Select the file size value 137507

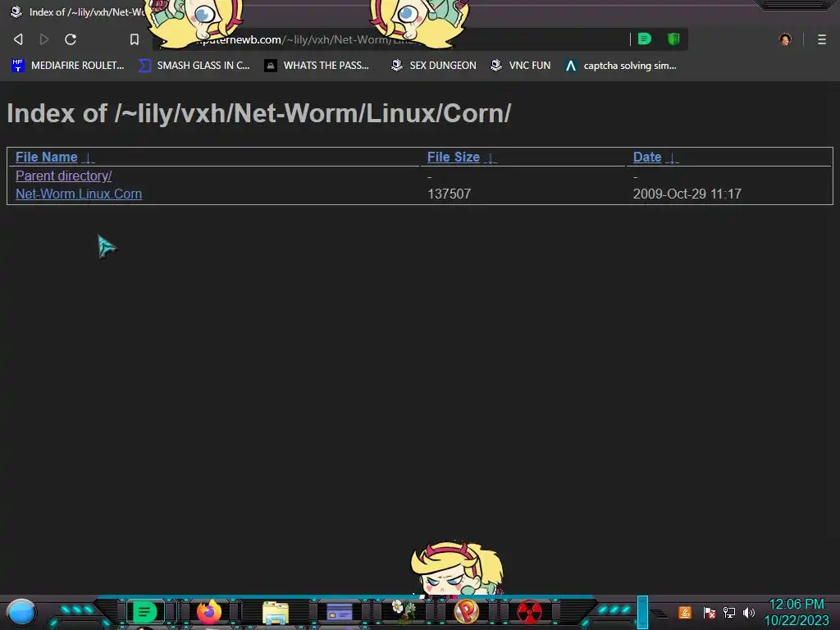coord(449,194)
